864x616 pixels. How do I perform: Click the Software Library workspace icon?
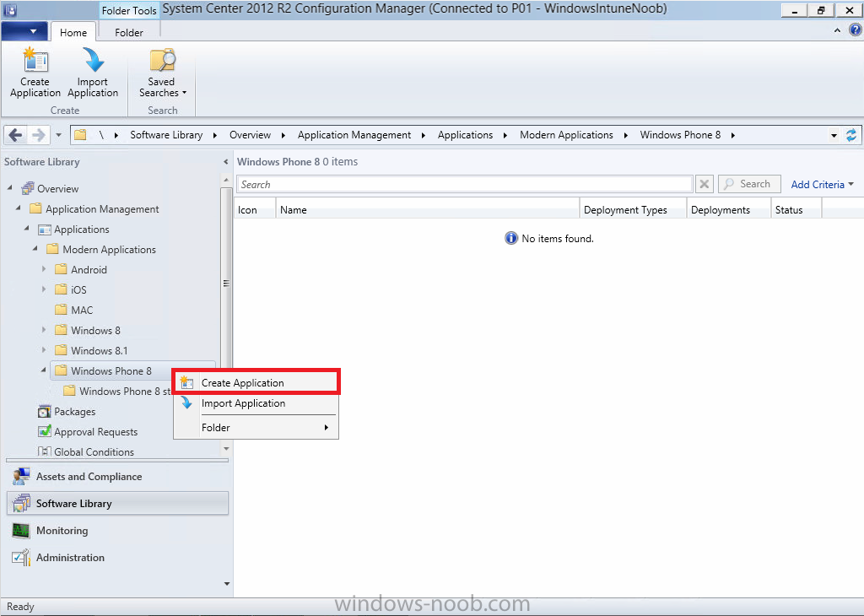(x=21, y=503)
